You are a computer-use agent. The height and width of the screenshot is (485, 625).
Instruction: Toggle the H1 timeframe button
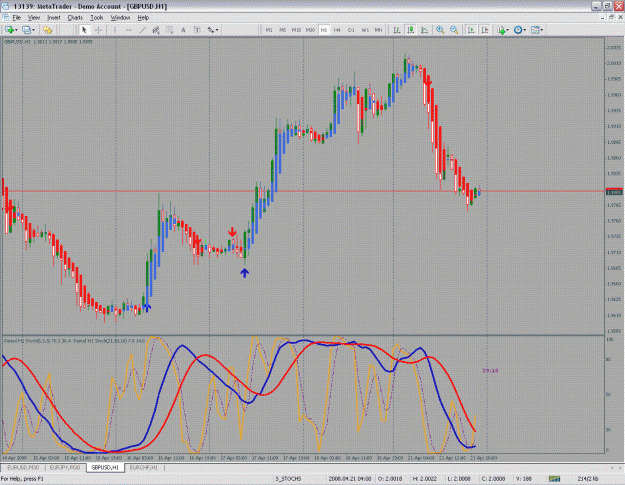[324, 30]
